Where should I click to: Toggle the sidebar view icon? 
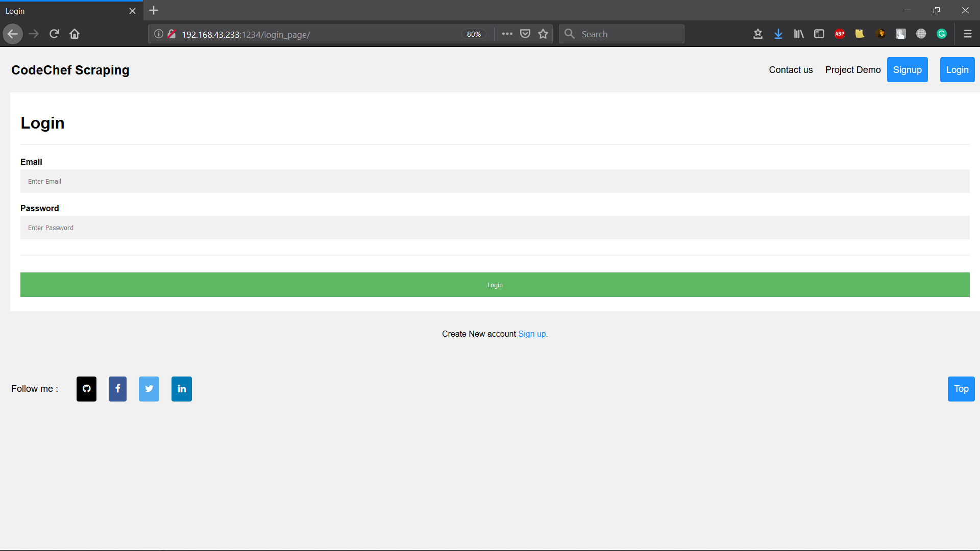819,34
